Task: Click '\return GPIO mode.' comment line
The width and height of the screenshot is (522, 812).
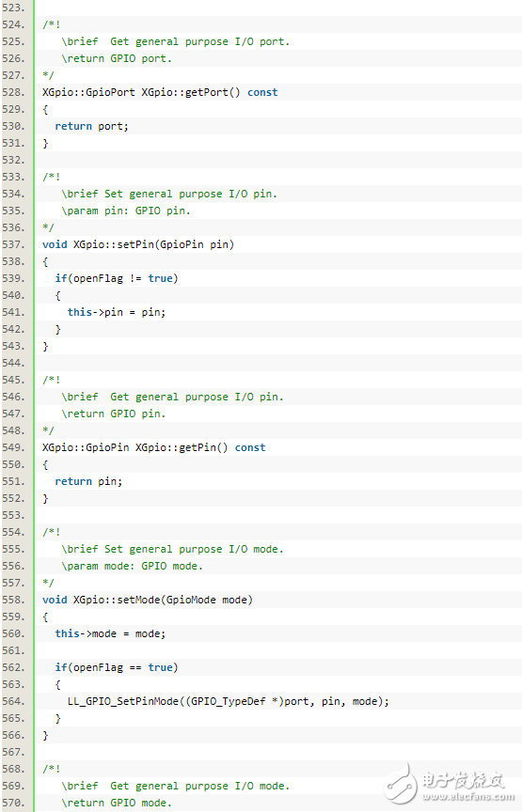Action: [x=116, y=803]
